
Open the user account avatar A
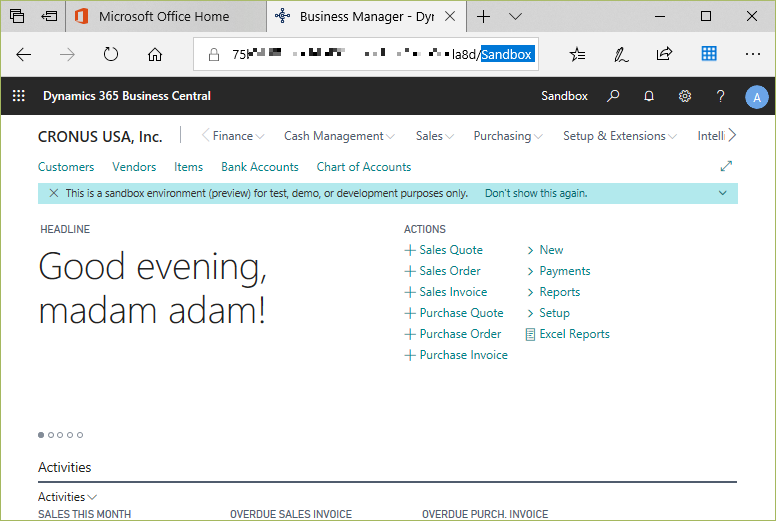coord(757,97)
